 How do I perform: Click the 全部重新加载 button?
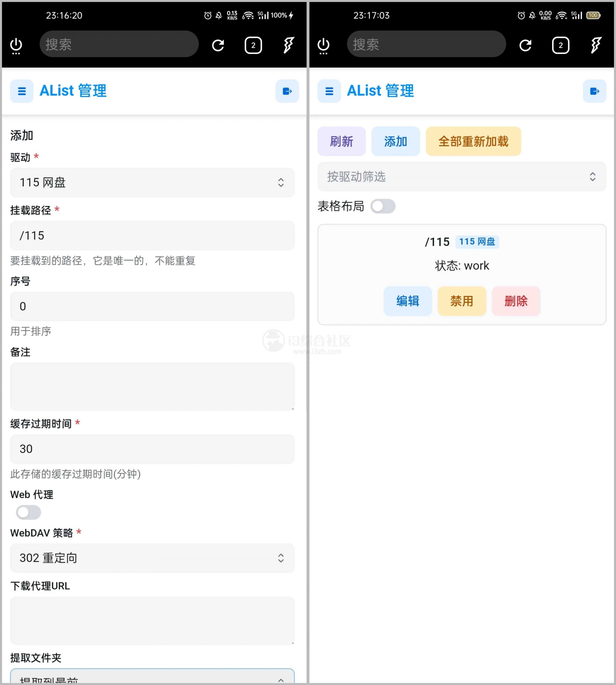point(473,141)
